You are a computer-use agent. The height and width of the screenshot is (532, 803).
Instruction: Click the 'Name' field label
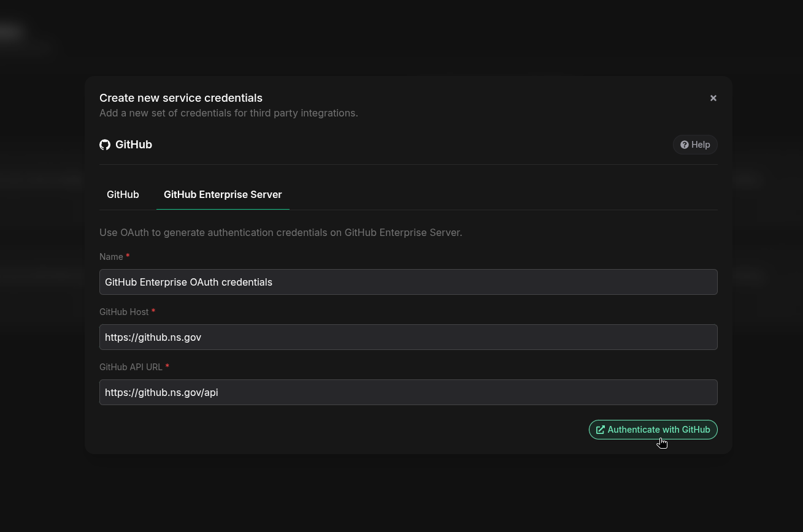pyautogui.click(x=111, y=257)
